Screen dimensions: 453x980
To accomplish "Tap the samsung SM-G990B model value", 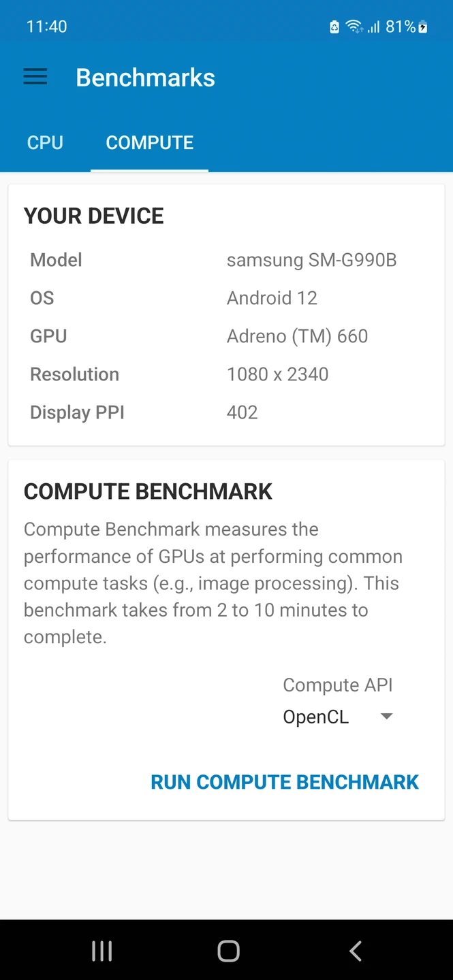I will click(311, 260).
